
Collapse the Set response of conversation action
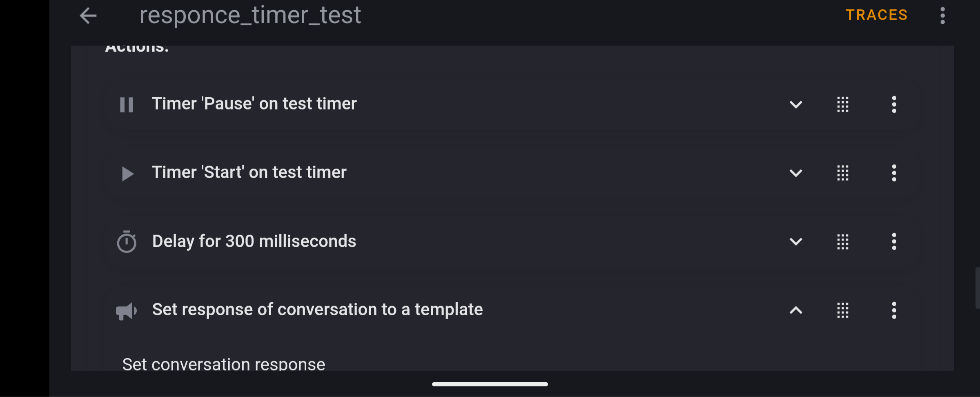click(796, 310)
